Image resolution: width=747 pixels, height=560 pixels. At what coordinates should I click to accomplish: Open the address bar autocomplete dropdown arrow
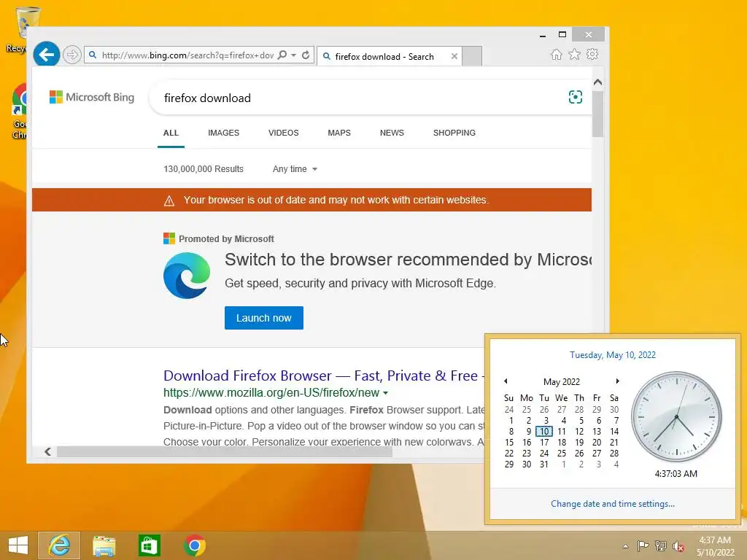point(293,55)
